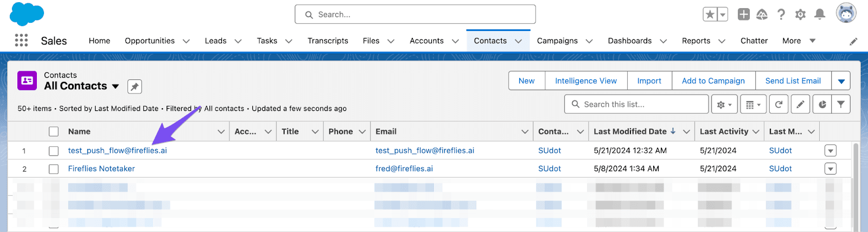Switch to the Accounts tab
The width and height of the screenshot is (868, 232).
[426, 41]
